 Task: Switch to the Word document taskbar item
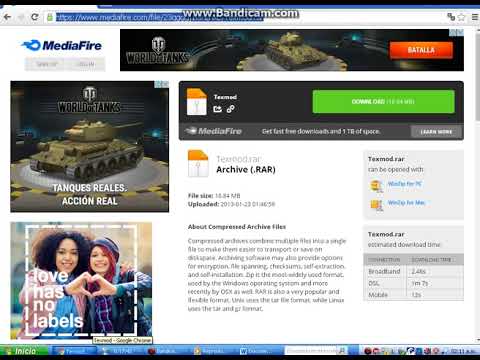click(x=259, y=351)
